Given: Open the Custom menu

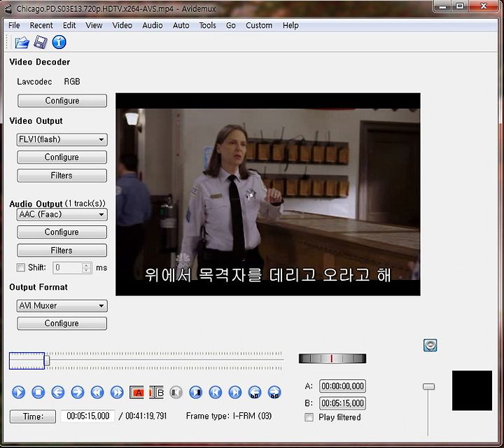Looking at the screenshot, I should (259, 25).
